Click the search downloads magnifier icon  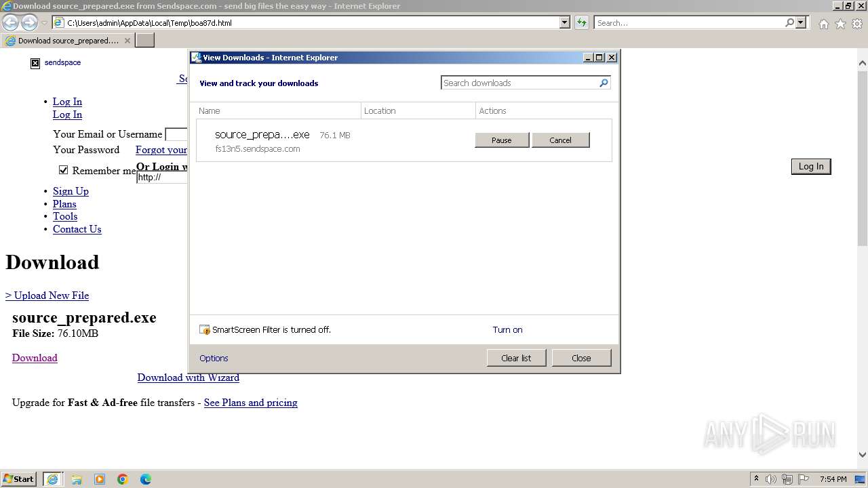pyautogui.click(x=604, y=83)
